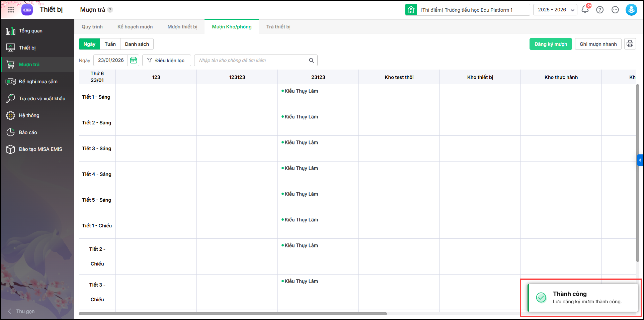
Task: Open the Kế hoạch mượn tab
Action: (x=135, y=27)
